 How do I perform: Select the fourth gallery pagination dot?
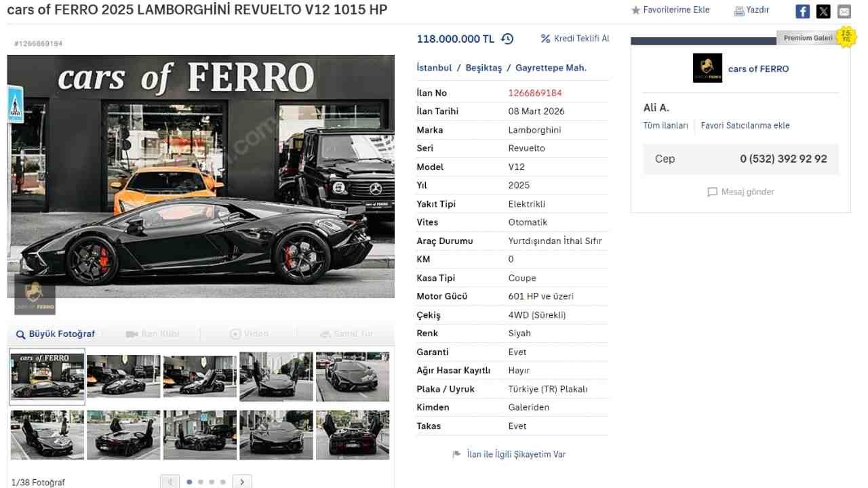pos(222,482)
